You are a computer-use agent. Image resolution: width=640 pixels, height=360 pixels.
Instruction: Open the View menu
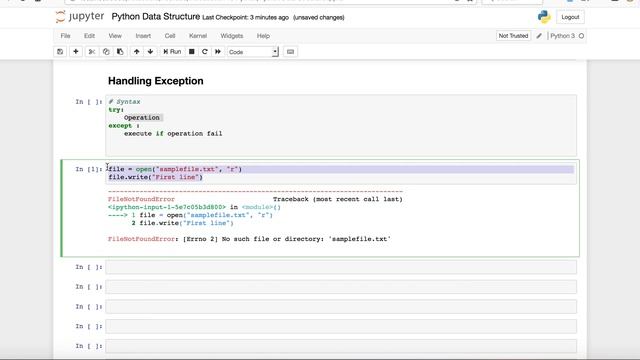click(115, 36)
